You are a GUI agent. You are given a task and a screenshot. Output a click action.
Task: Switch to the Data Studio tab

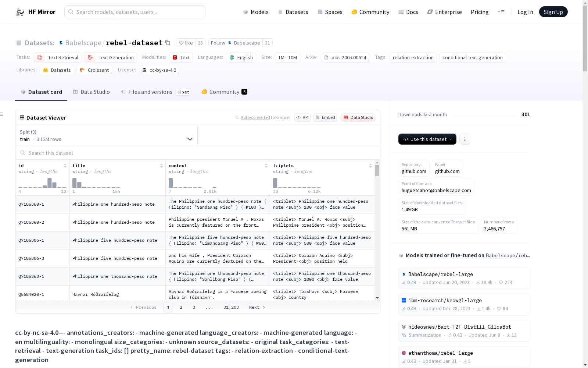click(x=92, y=92)
